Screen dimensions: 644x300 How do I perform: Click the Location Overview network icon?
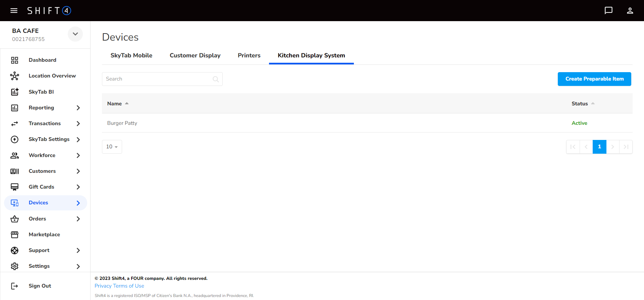(14, 76)
